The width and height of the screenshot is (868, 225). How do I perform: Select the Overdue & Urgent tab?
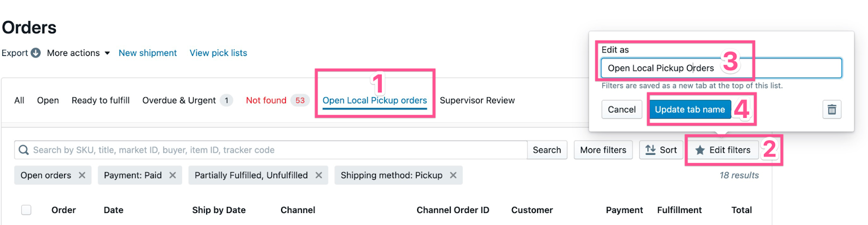coord(179,101)
